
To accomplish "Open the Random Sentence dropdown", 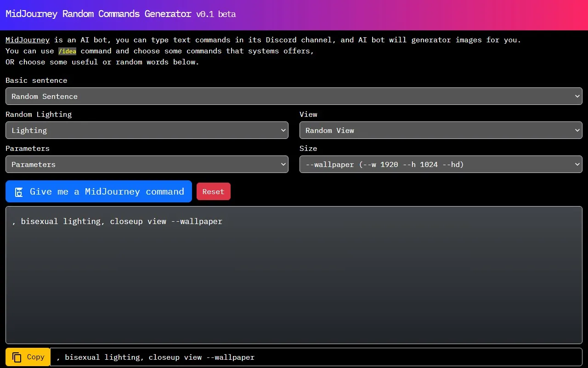I will pos(294,96).
